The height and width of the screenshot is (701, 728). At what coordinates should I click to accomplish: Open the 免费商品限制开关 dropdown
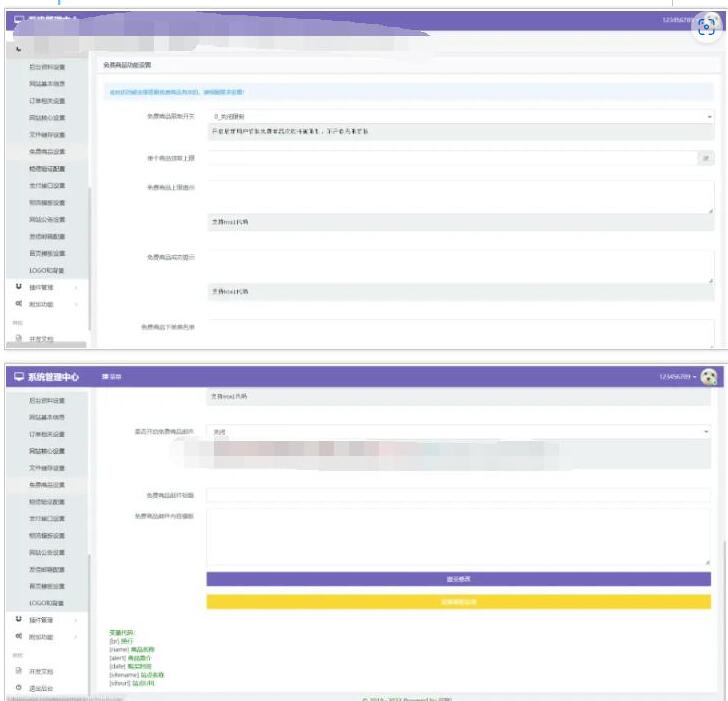[x=460, y=116]
